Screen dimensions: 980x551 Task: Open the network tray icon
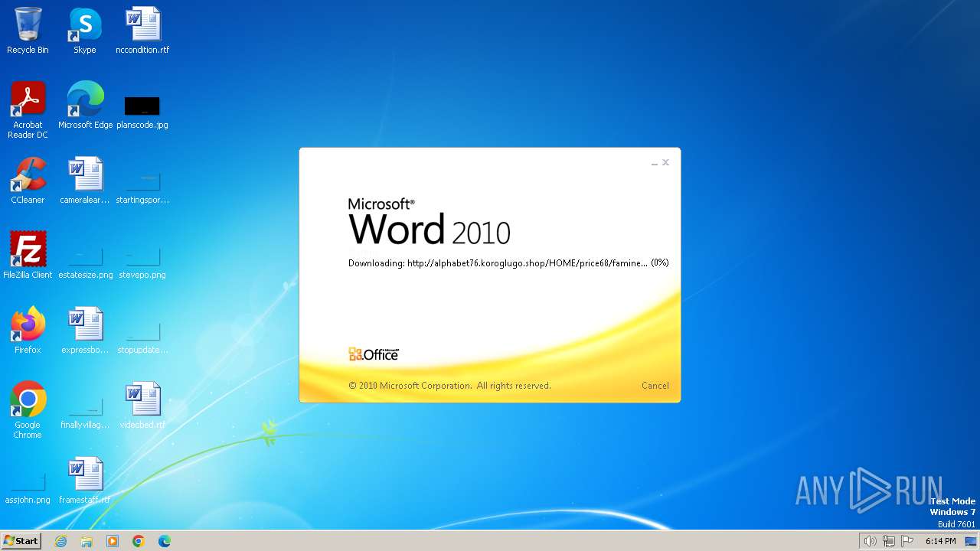point(889,541)
